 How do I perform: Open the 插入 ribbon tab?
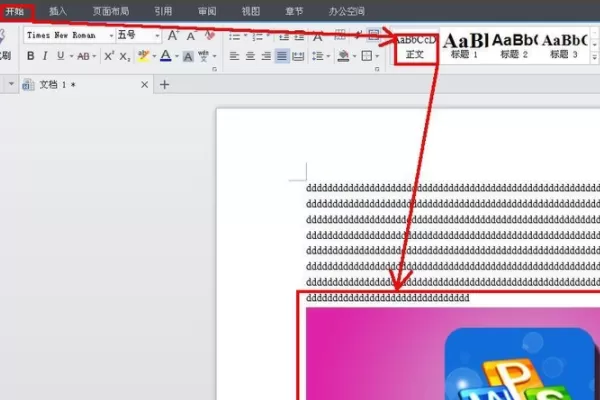coord(58,11)
